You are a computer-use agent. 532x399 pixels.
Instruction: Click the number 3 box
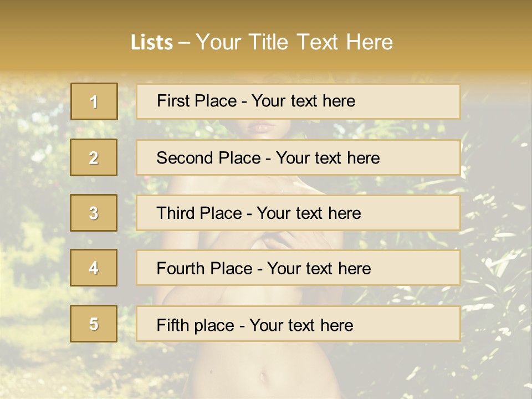[x=94, y=213]
